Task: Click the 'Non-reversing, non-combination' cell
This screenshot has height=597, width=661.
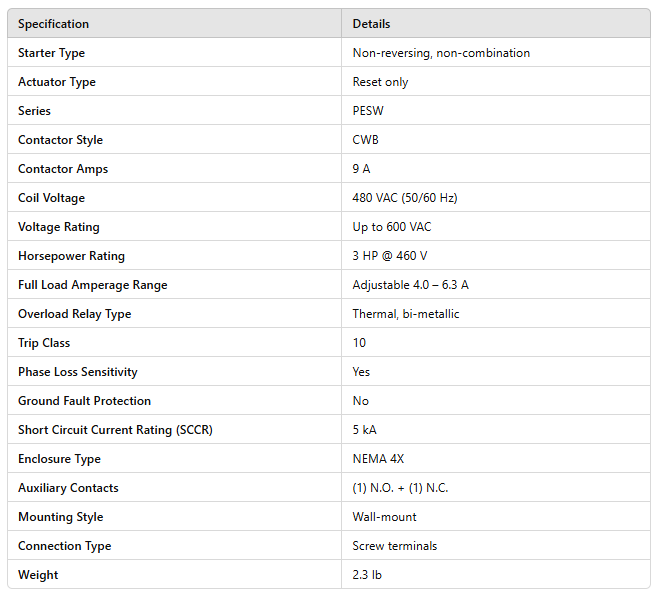Action: pyautogui.click(x=441, y=53)
